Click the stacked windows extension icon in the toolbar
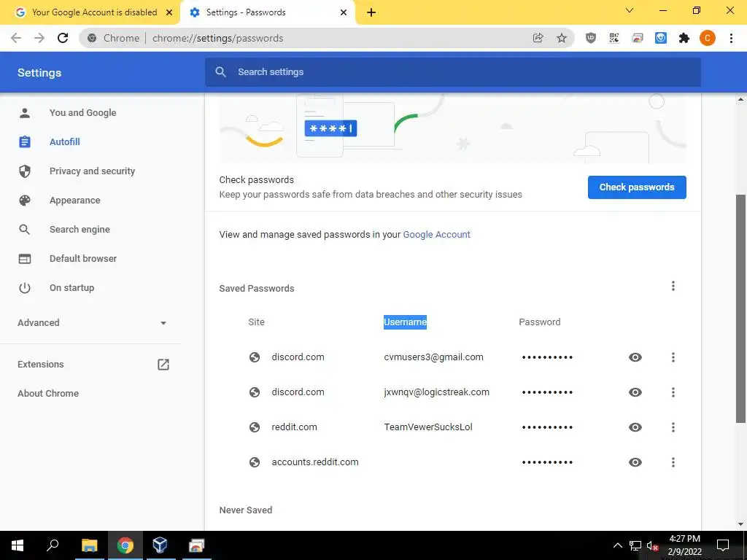Image resolution: width=747 pixels, height=560 pixels. click(638, 38)
